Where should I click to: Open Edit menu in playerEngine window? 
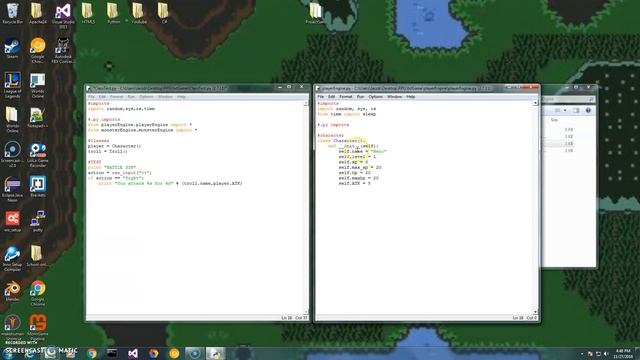click(331, 97)
